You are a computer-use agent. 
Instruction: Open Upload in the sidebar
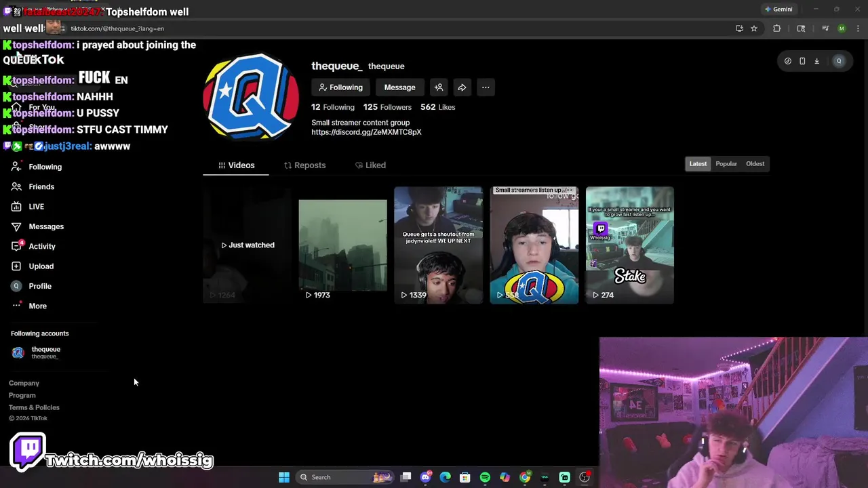tap(41, 266)
